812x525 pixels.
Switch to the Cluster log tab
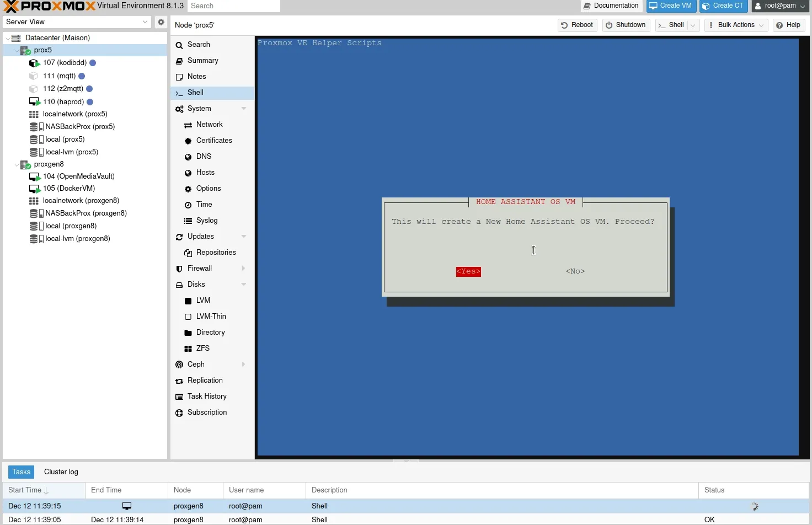[x=61, y=472]
